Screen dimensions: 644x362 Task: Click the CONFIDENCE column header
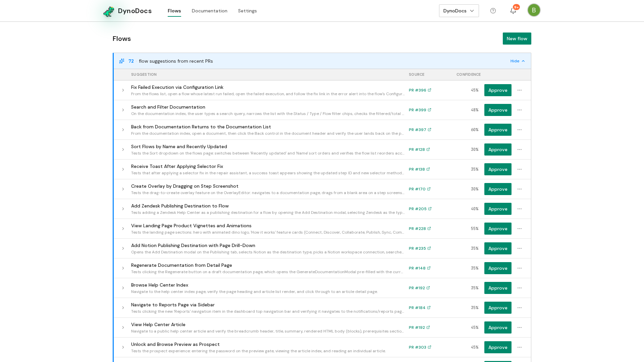click(x=468, y=74)
